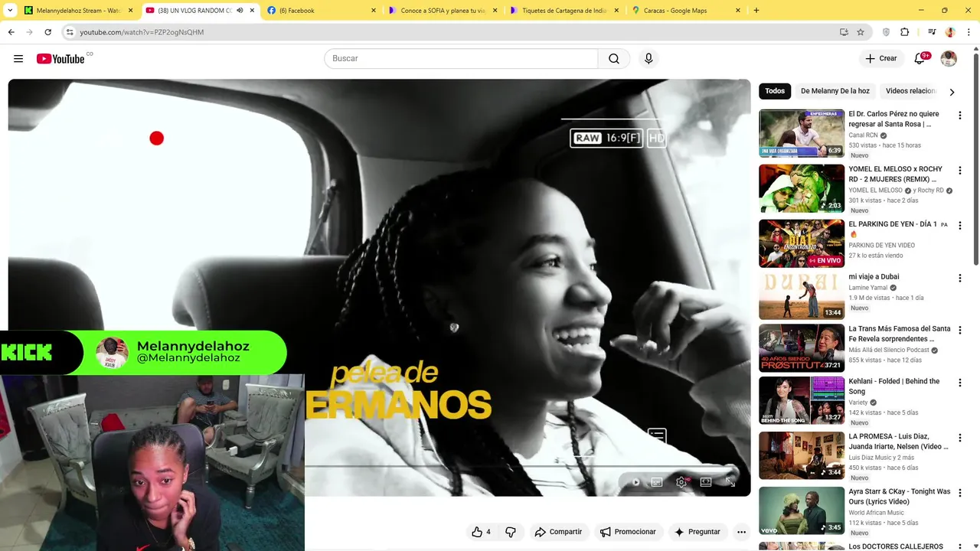Screen dimensions: 980x551
Task: Mute the YouTube tab via speaker icon
Action: pos(240,11)
